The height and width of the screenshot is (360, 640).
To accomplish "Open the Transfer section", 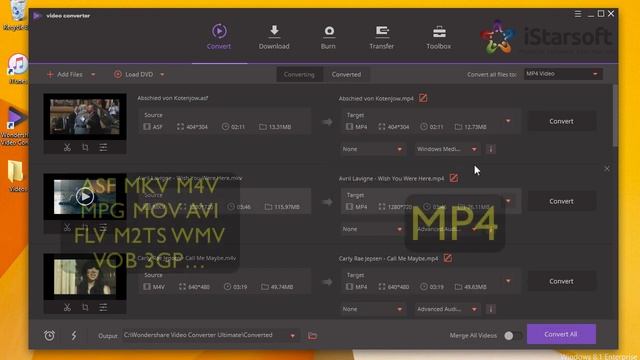I will (x=382, y=37).
